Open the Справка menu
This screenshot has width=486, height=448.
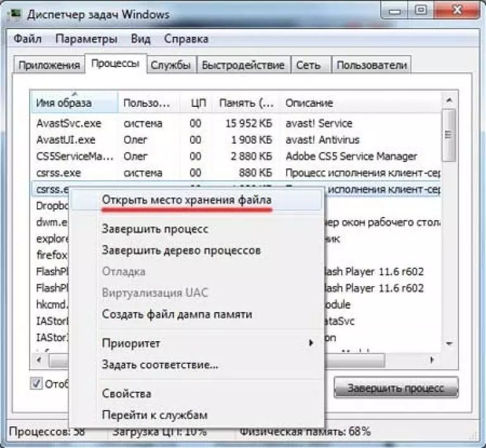coord(186,39)
